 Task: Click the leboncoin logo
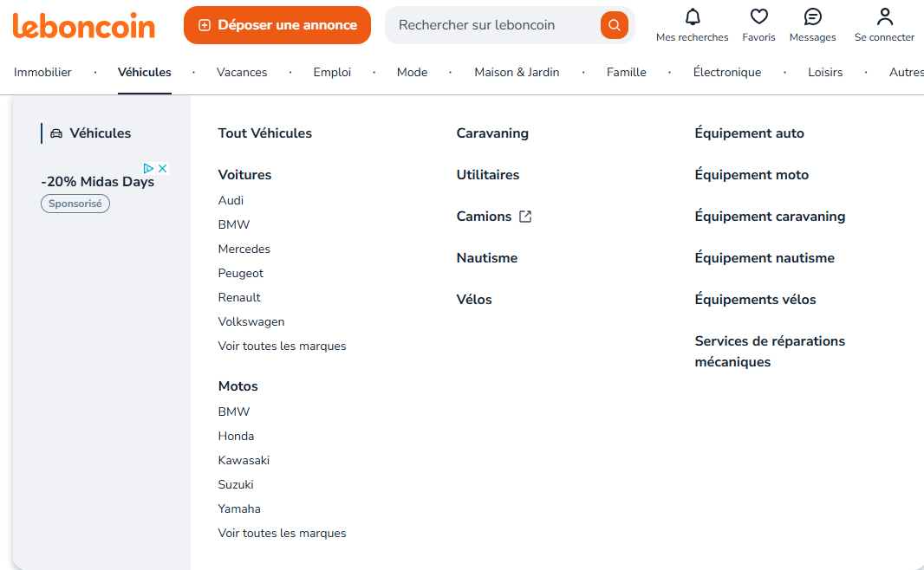84,26
